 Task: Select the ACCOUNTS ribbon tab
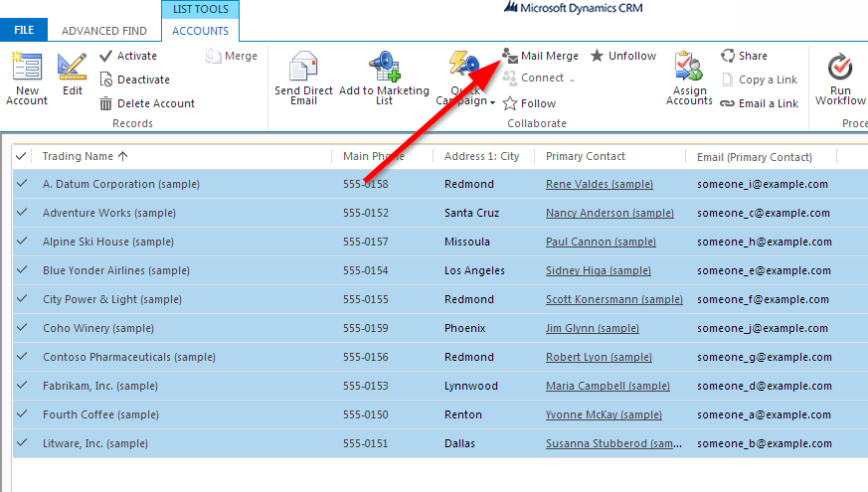200,31
